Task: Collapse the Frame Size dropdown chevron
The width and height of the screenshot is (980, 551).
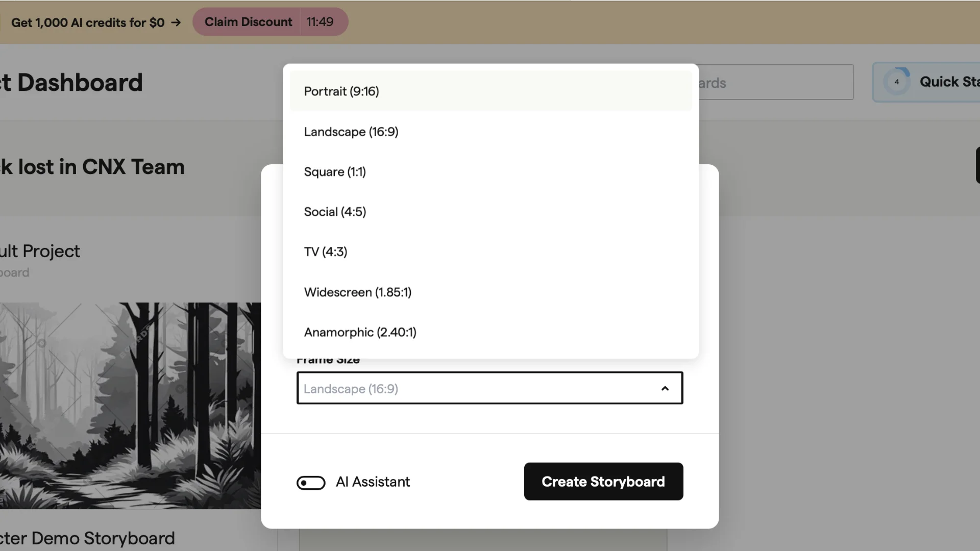Action: (665, 389)
